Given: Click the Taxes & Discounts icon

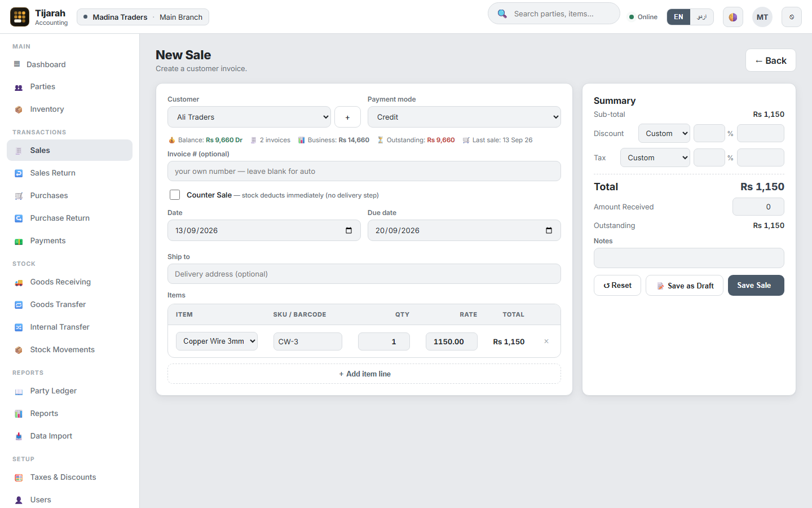Looking at the screenshot, I should point(19,478).
